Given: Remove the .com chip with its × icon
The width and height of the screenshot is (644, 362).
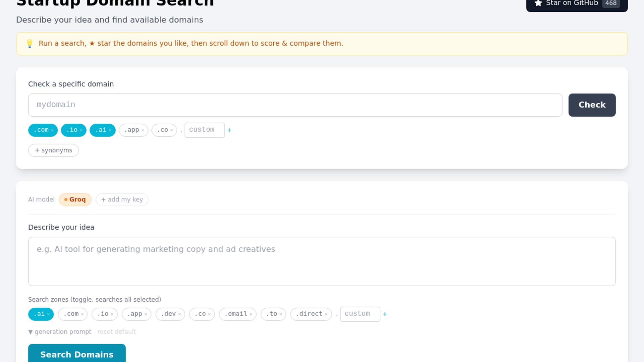Looking at the screenshot, I should [52, 130].
